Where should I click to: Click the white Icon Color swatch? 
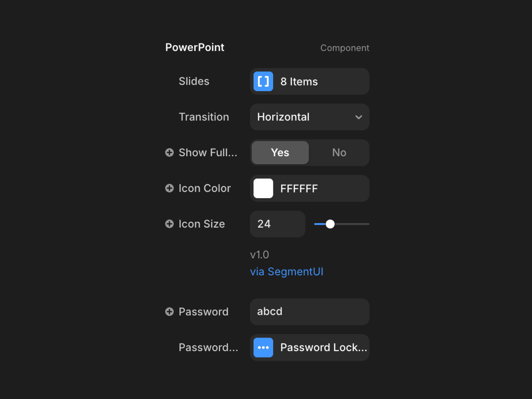263,189
